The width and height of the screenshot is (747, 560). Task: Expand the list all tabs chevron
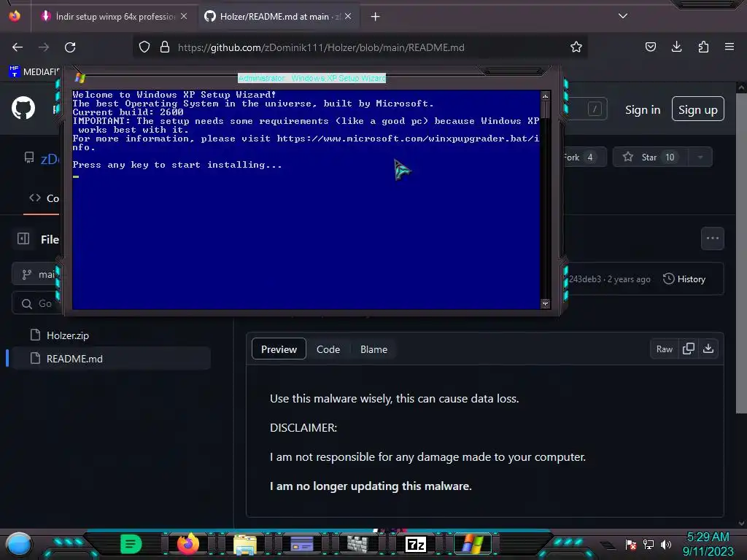pos(623,16)
